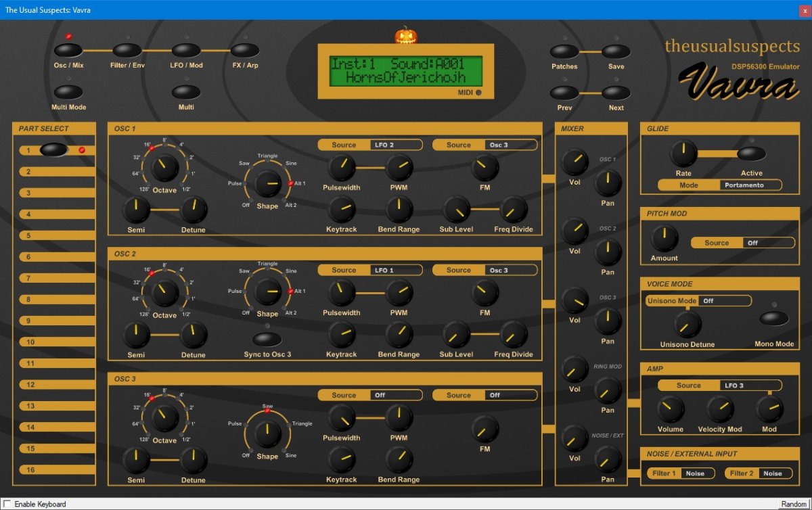Click the Mixer Noise / Ext Vol knob
This screenshot has height=510, width=812.
(x=574, y=438)
